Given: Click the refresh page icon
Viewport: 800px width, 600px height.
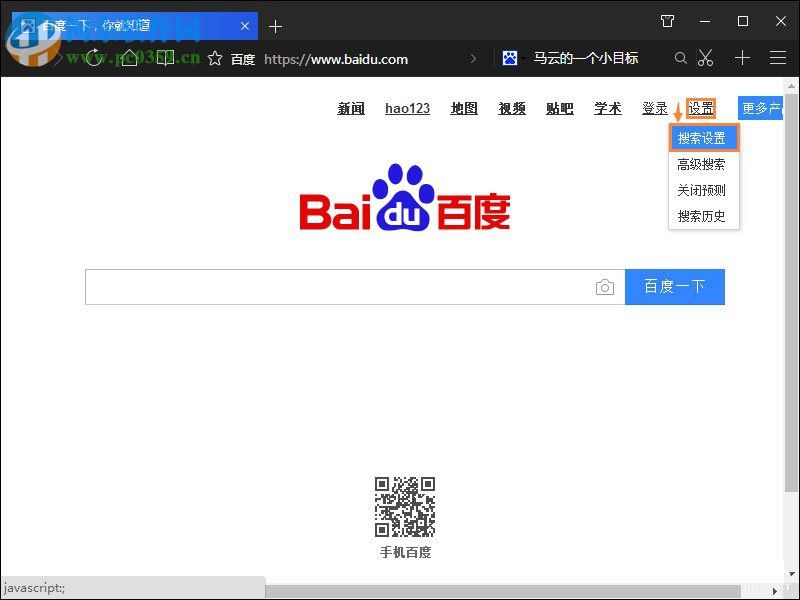Looking at the screenshot, I should click(95, 58).
